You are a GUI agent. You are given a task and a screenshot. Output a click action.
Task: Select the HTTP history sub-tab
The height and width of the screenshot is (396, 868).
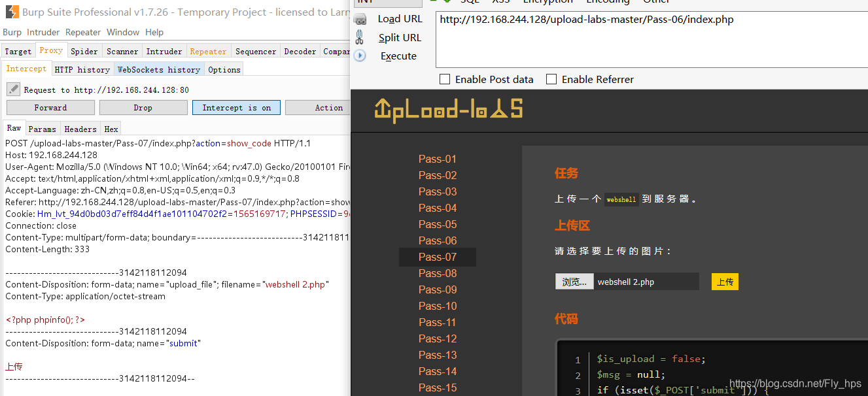(x=82, y=69)
